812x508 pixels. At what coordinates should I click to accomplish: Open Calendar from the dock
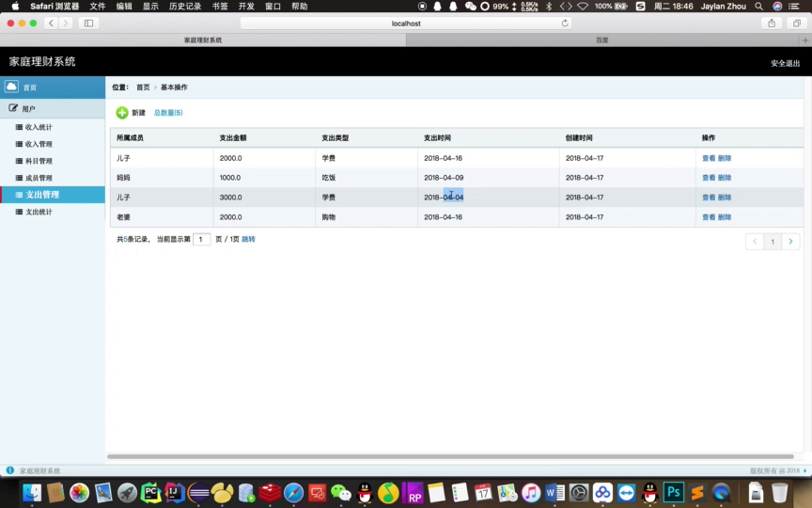pos(483,492)
